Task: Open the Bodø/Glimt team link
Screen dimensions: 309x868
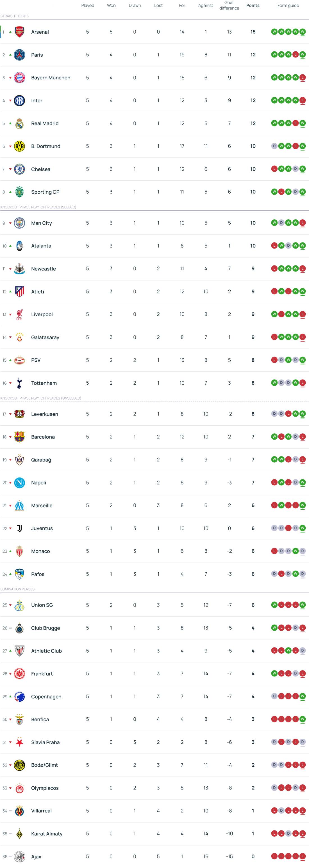Action: click(x=44, y=765)
